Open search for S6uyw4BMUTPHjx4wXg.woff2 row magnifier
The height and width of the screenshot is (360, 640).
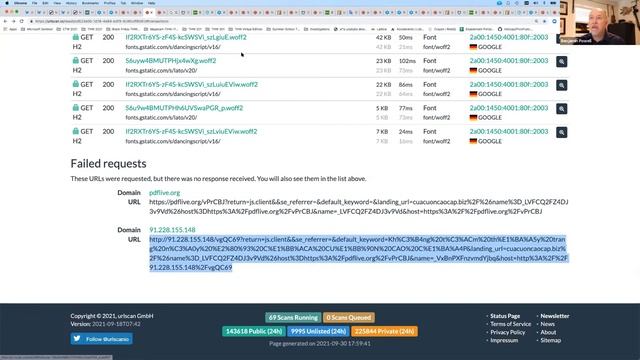coord(562,62)
